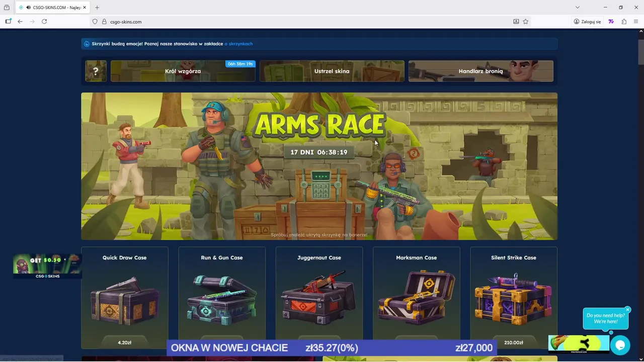644x362 pixels.
Task: Open the live chat support icon
Action: coord(620,345)
